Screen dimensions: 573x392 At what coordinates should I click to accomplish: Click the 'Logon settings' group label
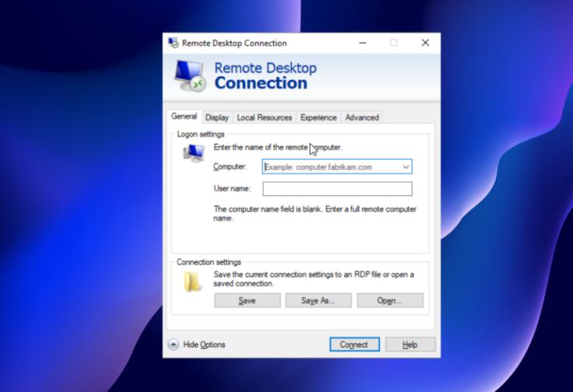pos(201,135)
